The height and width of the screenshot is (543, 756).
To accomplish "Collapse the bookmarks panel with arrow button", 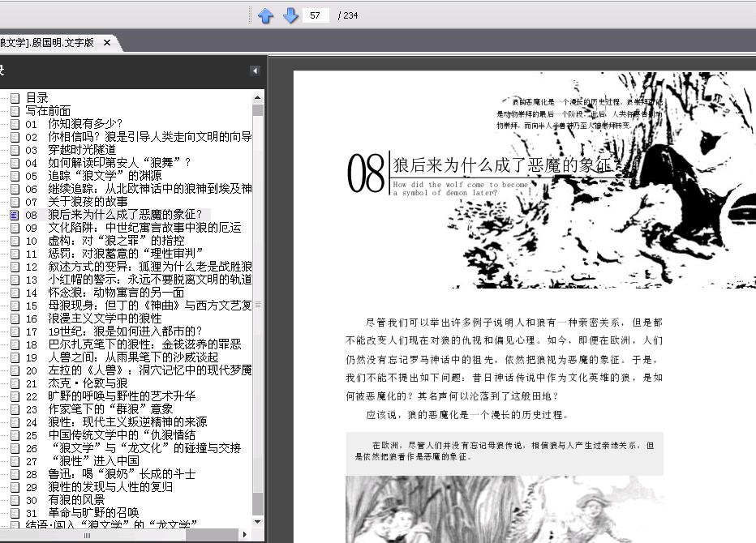I will tap(255, 71).
